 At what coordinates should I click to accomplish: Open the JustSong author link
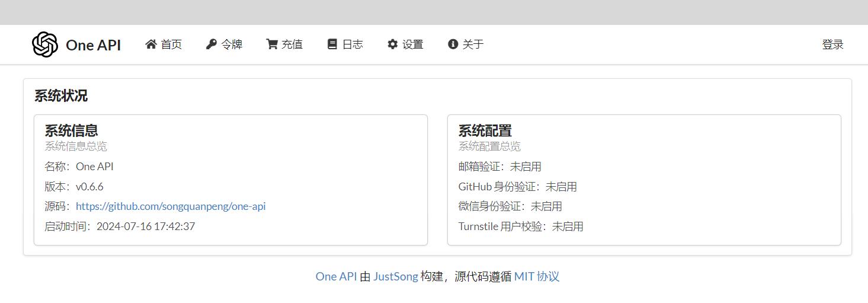tap(395, 276)
